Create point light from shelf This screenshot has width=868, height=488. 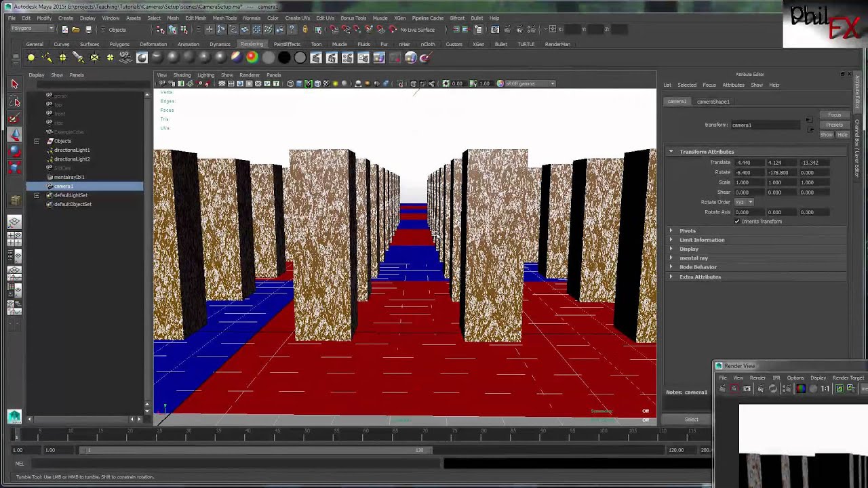coord(62,58)
